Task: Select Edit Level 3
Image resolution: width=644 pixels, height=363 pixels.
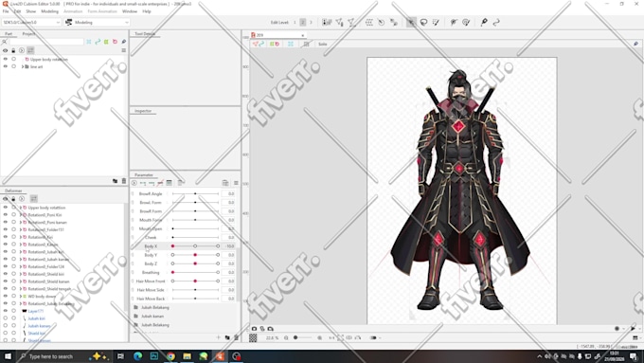Action: (x=311, y=22)
